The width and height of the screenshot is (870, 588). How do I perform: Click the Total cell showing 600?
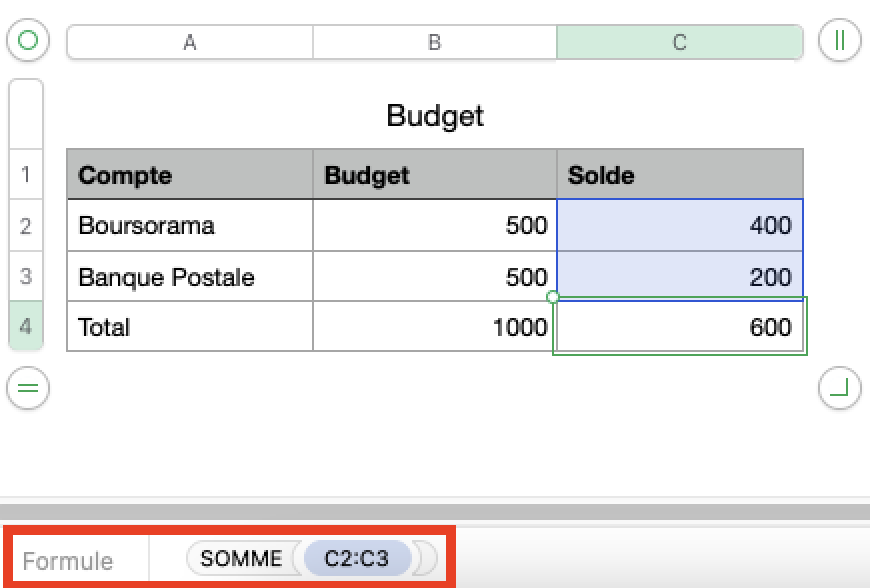(680, 326)
